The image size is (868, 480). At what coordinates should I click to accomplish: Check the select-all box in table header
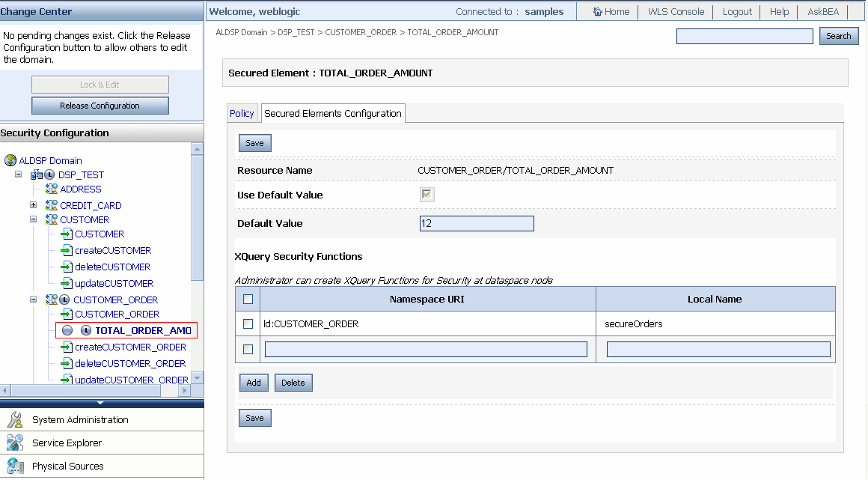click(248, 300)
